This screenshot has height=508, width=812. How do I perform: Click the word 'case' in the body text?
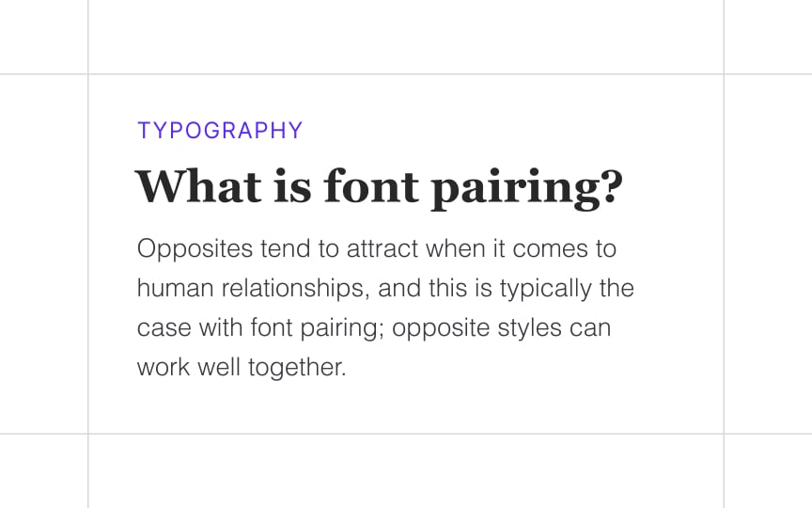click(x=164, y=328)
